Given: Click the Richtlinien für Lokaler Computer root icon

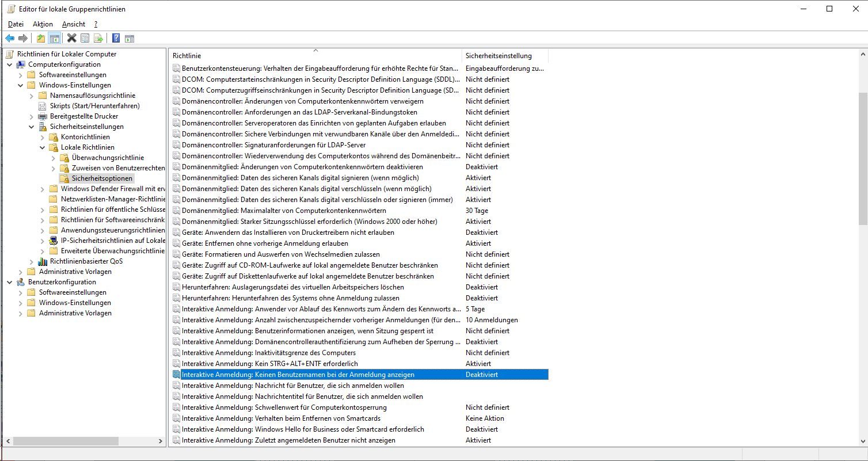Looking at the screenshot, I should click(10, 54).
